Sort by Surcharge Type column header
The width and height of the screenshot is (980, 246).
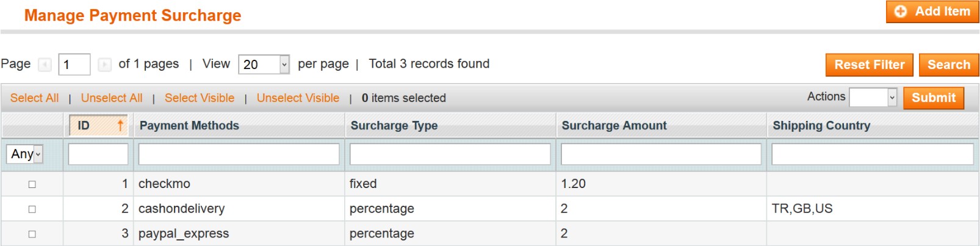[394, 125]
